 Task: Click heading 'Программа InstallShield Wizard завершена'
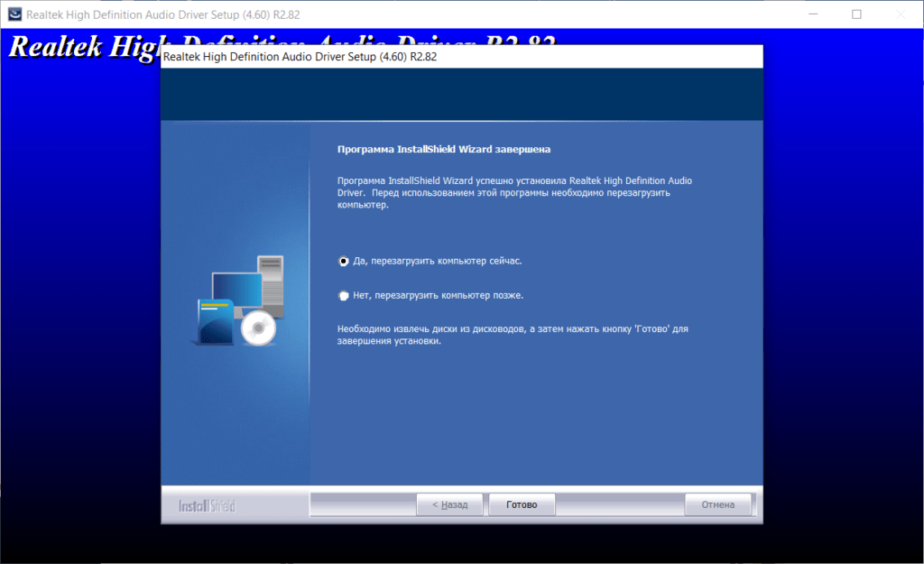tap(444, 149)
